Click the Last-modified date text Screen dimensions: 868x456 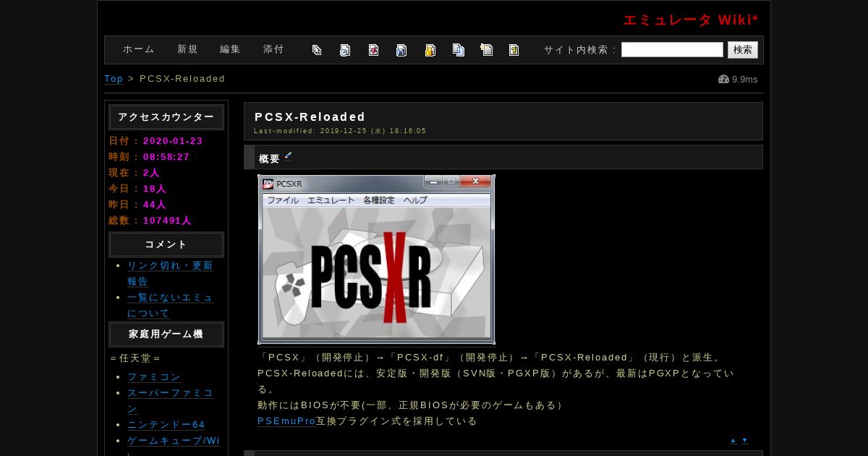point(340,131)
